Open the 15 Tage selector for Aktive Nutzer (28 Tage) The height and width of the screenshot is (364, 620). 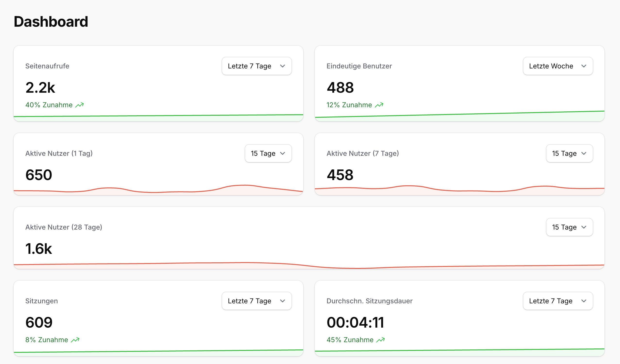(x=569, y=227)
